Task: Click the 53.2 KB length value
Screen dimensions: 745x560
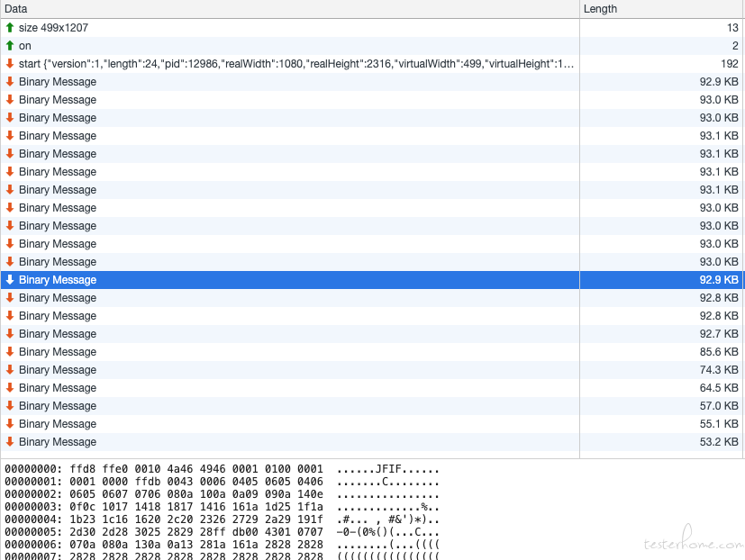Action: click(719, 442)
